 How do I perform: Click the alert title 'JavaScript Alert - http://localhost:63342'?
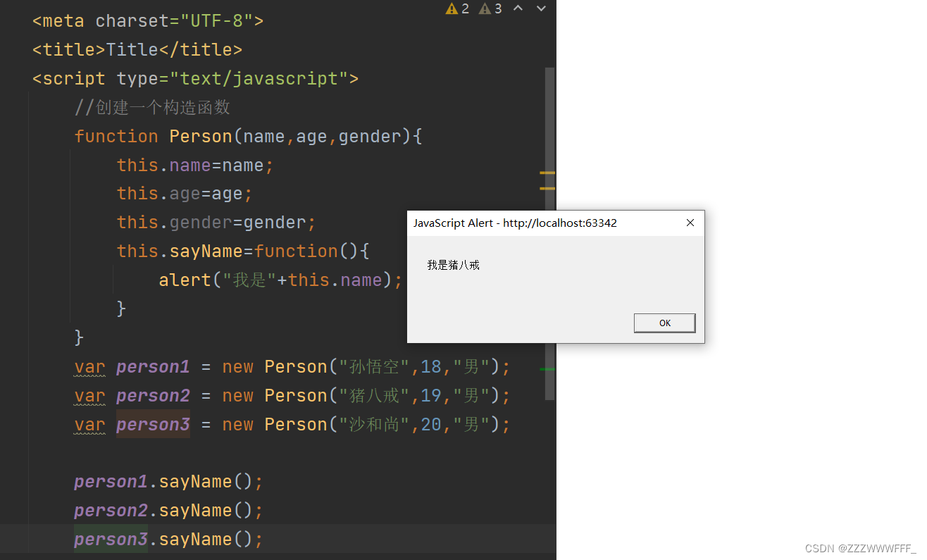coord(515,223)
